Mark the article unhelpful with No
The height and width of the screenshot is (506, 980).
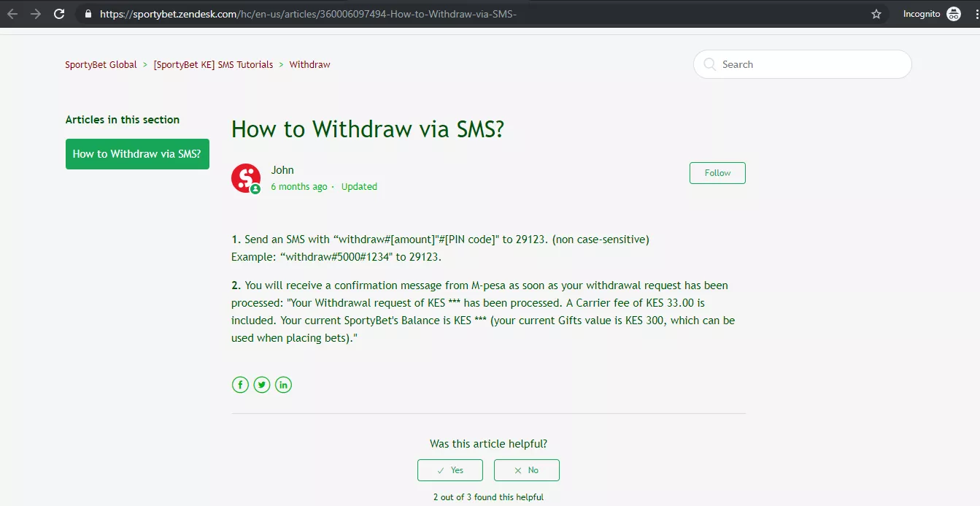(x=526, y=469)
